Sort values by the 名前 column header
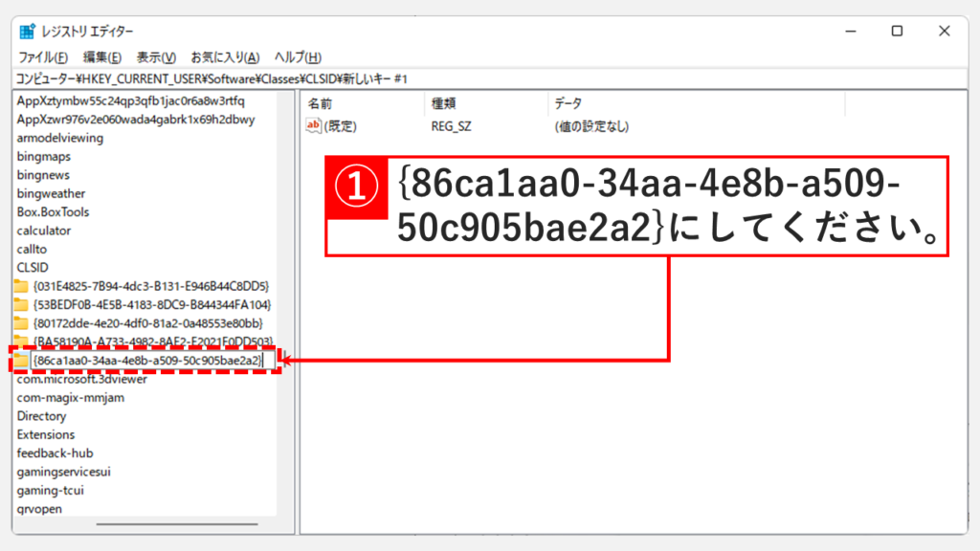The width and height of the screenshot is (980, 551). point(362,103)
